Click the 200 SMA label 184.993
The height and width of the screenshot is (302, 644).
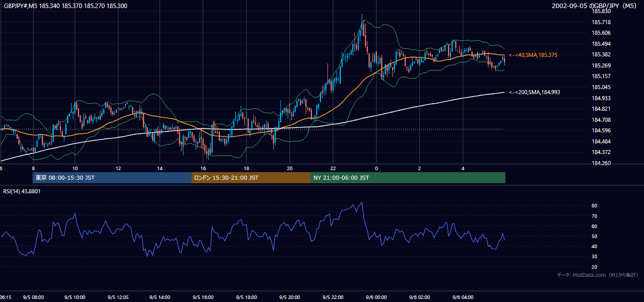click(535, 92)
